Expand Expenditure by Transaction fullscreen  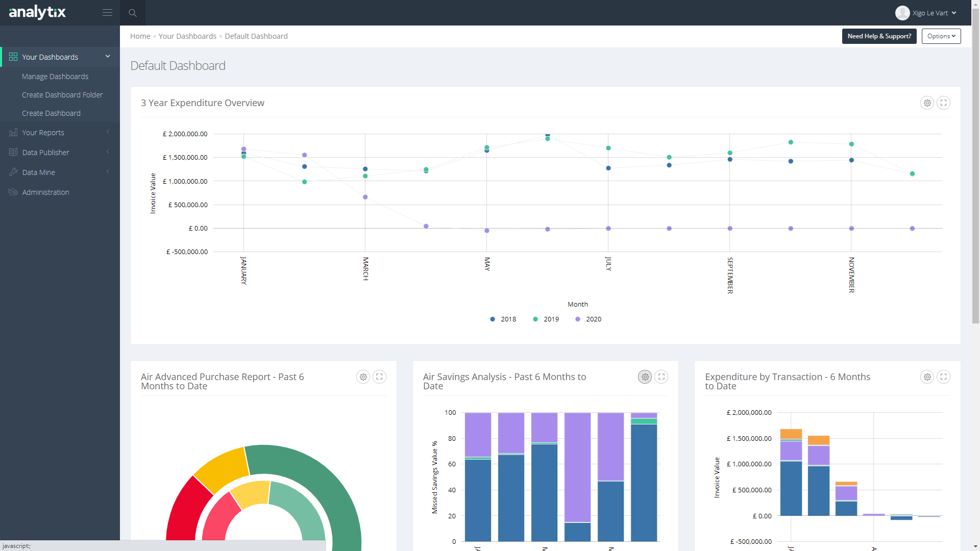(x=943, y=377)
